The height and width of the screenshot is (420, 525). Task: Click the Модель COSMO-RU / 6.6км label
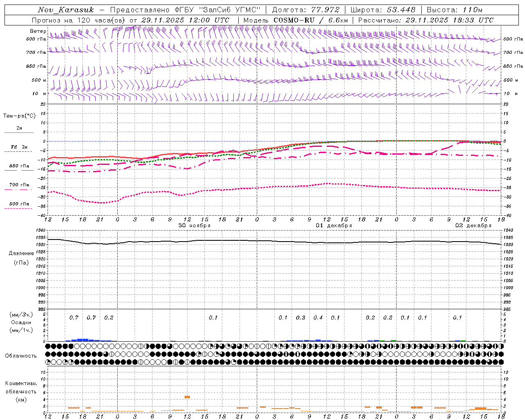pyautogui.click(x=296, y=20)
